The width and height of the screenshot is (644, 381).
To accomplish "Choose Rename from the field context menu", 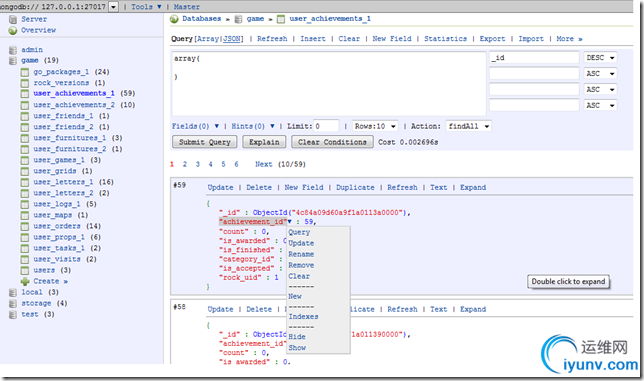I will (x=301, y=255).
